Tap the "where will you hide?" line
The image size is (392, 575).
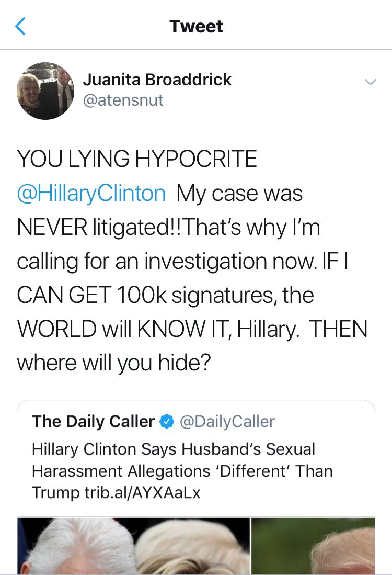(x=114, y=364)
